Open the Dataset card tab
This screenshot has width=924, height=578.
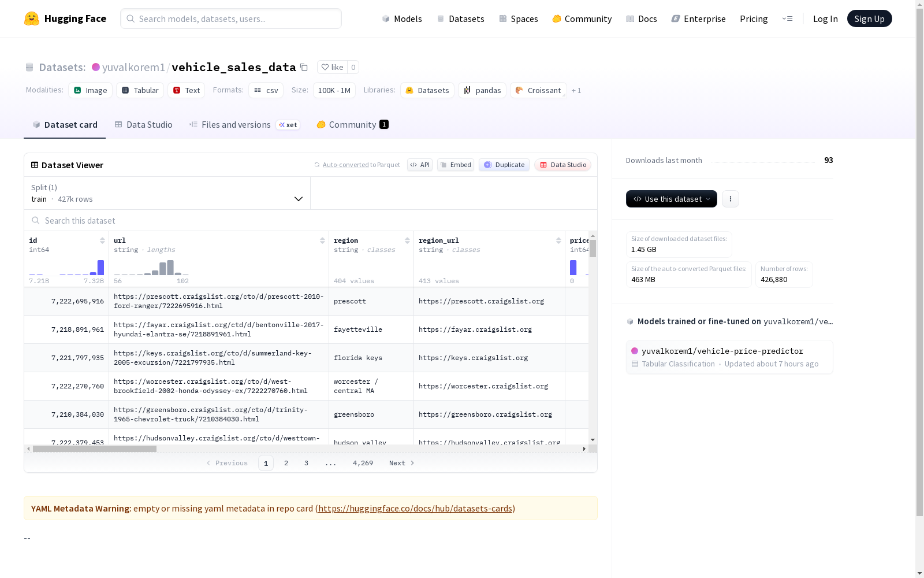pyautogui.click(x=65, y=125)
